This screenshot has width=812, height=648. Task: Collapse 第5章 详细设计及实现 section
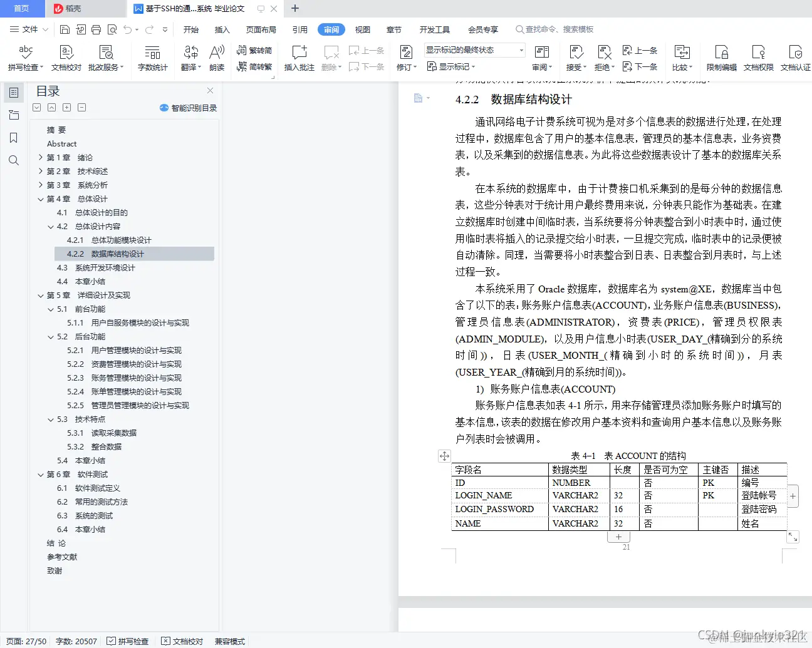pyautogui.click(x=40, y=295)
